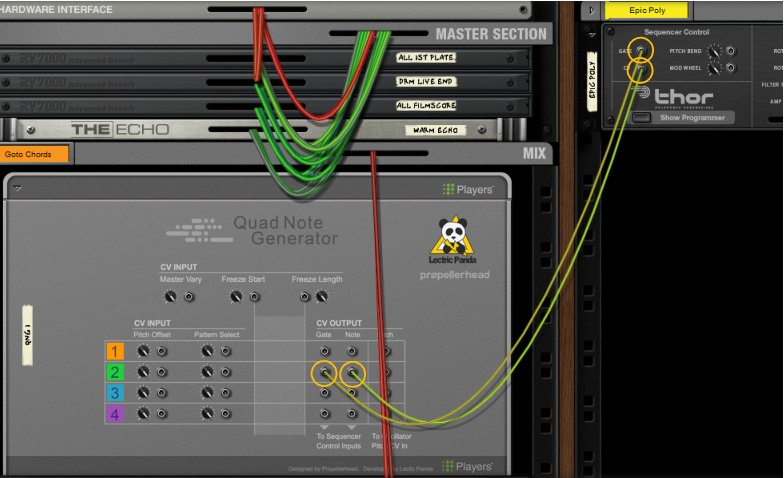Click channel 3 Pattern Select CV jack

click(226, 393)
